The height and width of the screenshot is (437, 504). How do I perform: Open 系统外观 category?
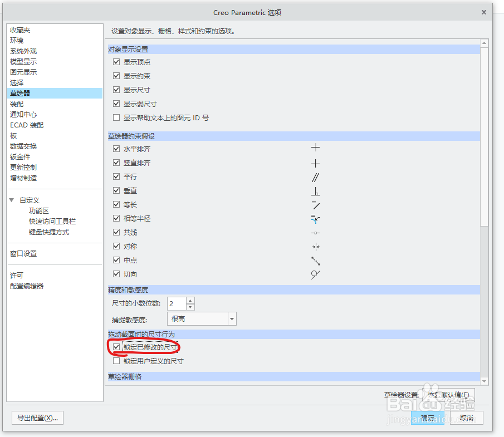[23, 51]
